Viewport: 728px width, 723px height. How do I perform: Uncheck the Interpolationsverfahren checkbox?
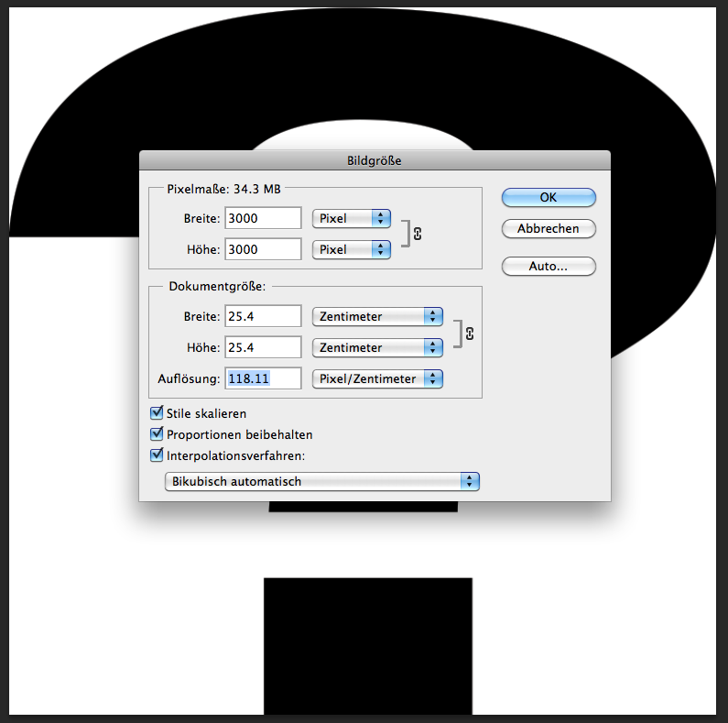click(x=156, y=455)
